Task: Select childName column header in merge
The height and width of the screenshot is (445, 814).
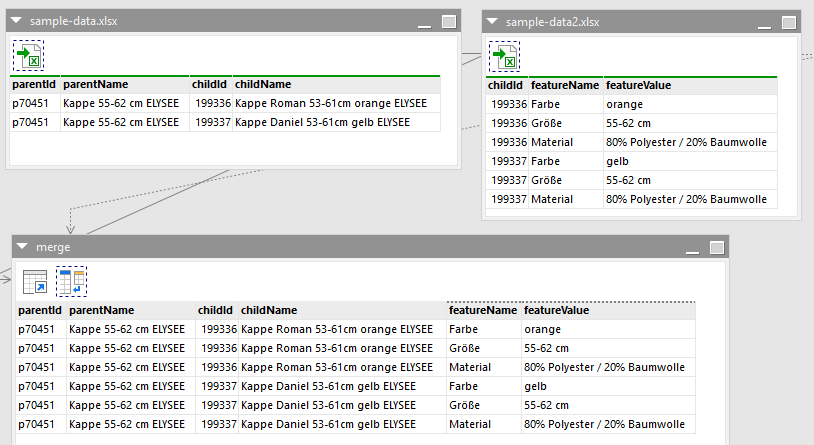Action: [x=343, y=311]
